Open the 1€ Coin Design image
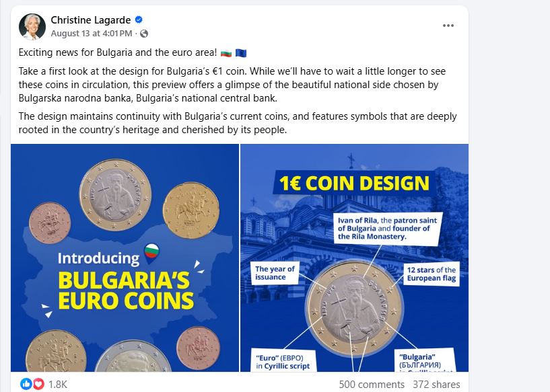The width and height of the screenshot is (550, 392). click(x=354, y=258)
